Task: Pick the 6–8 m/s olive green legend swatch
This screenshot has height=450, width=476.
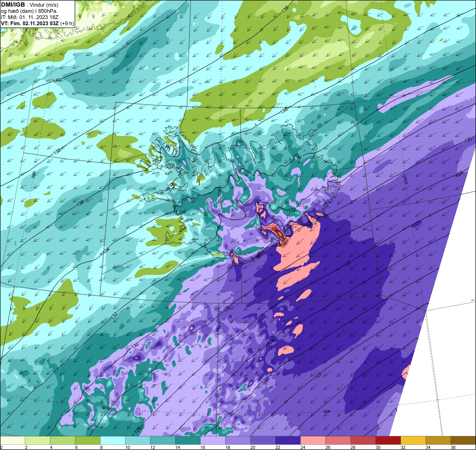Action: click(88, 440)
